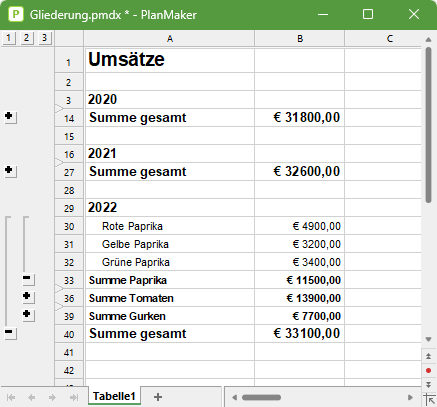
Task: Select the cell with € 31800,00
Action: click(x=300, y=118)
